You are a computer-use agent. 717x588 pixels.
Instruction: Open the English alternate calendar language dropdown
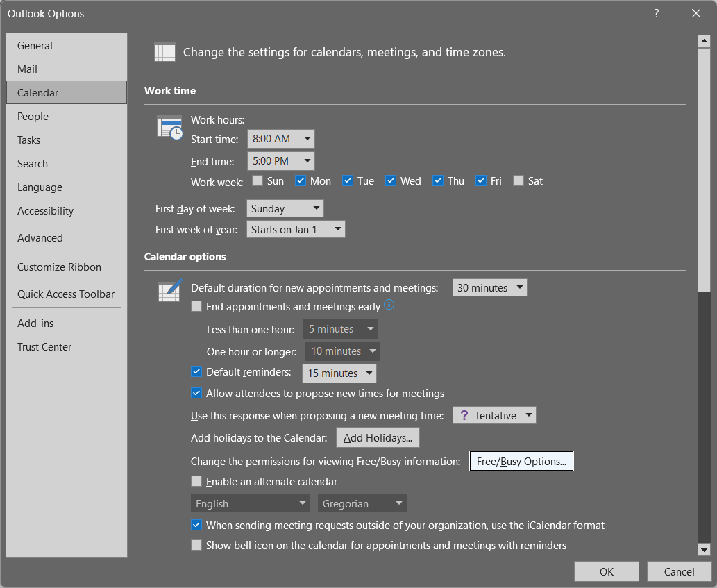pos(251,503)
